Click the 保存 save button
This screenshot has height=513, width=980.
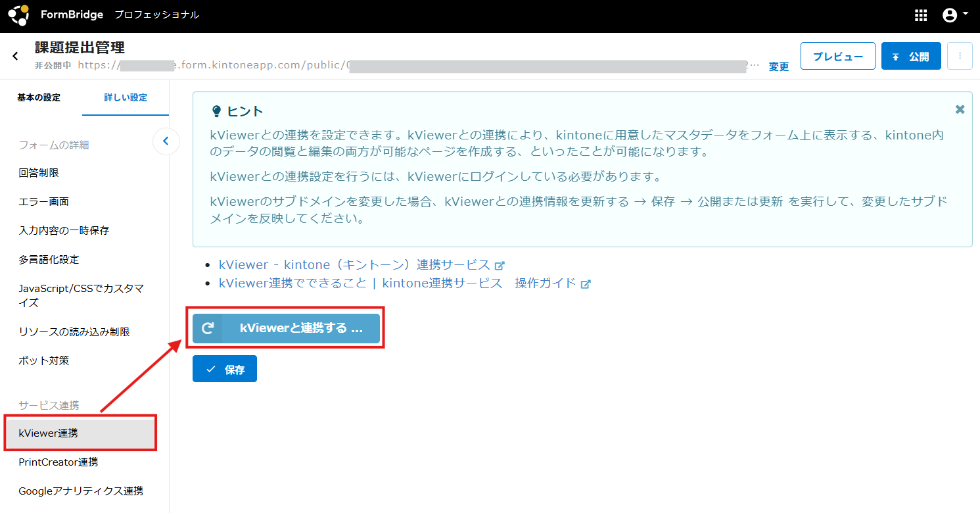pos(225,369)
